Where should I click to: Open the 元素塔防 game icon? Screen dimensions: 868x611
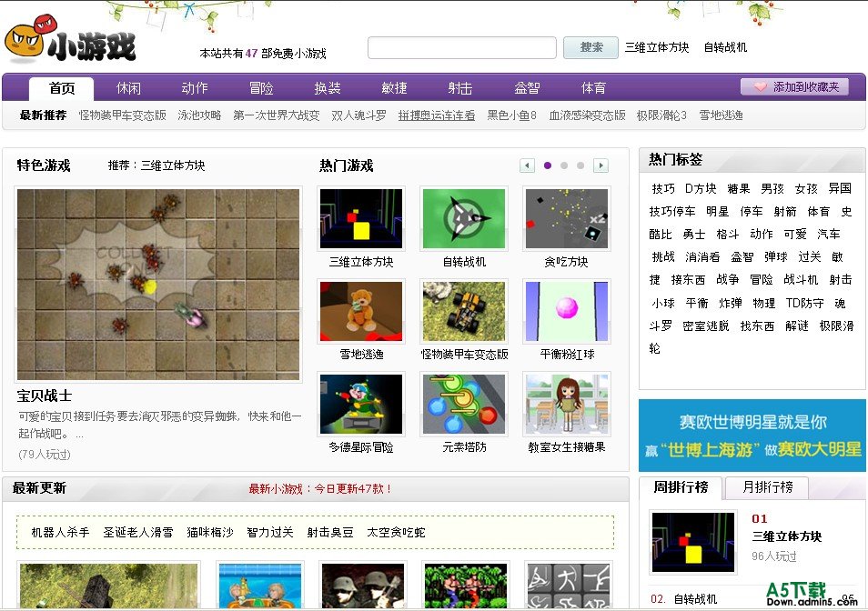[x=464, y=405]
